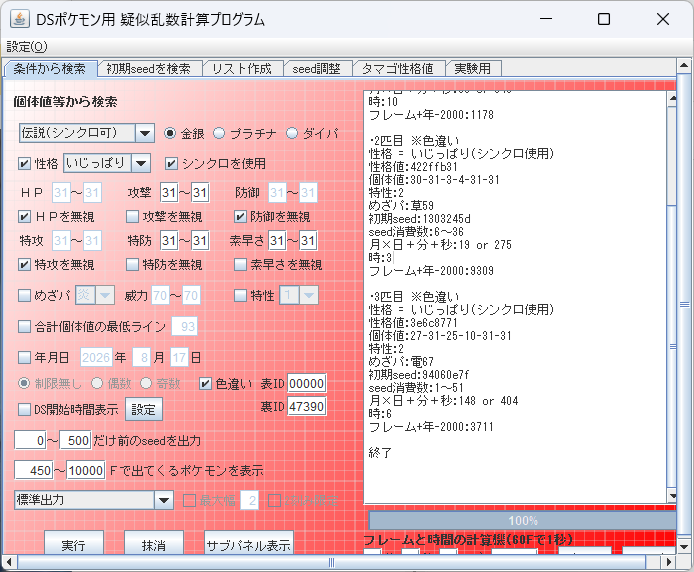Enable 合計個体値の最低ライン checkbox
The height and width of the screenshot is (572, 694).
24,327
